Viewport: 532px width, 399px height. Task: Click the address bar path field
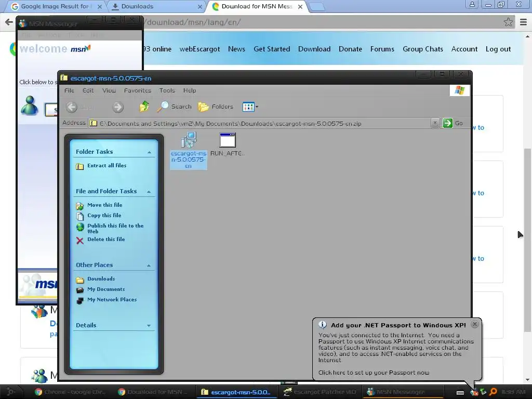[x=260, y=124]
